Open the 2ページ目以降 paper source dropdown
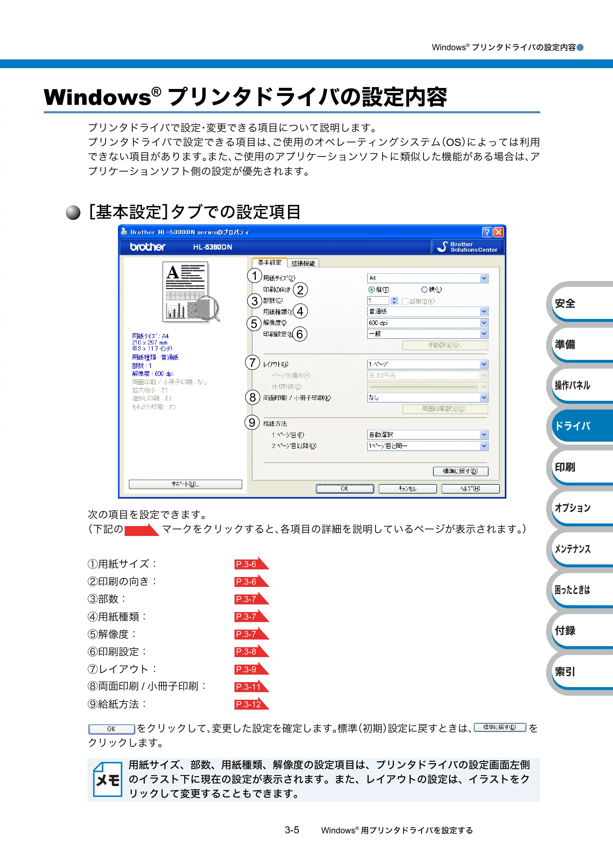613x868 pixels. point(428,446)
